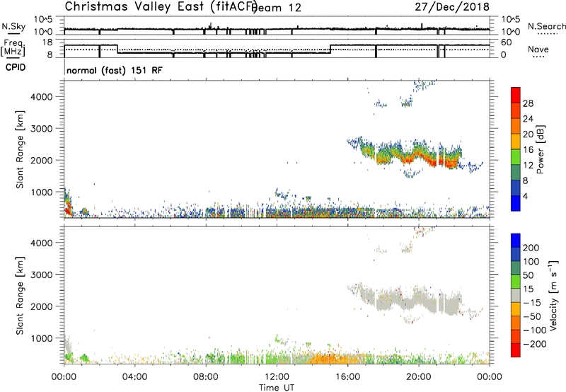Click the 'Beam 12' label
The width and height of the screenshot is (566, 392).
(276, 8)
